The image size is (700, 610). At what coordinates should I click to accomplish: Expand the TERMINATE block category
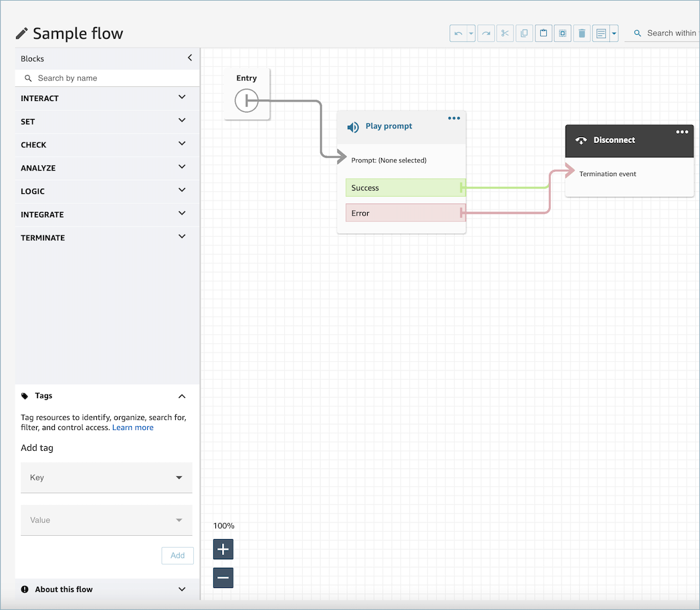(x=182, y=237)
